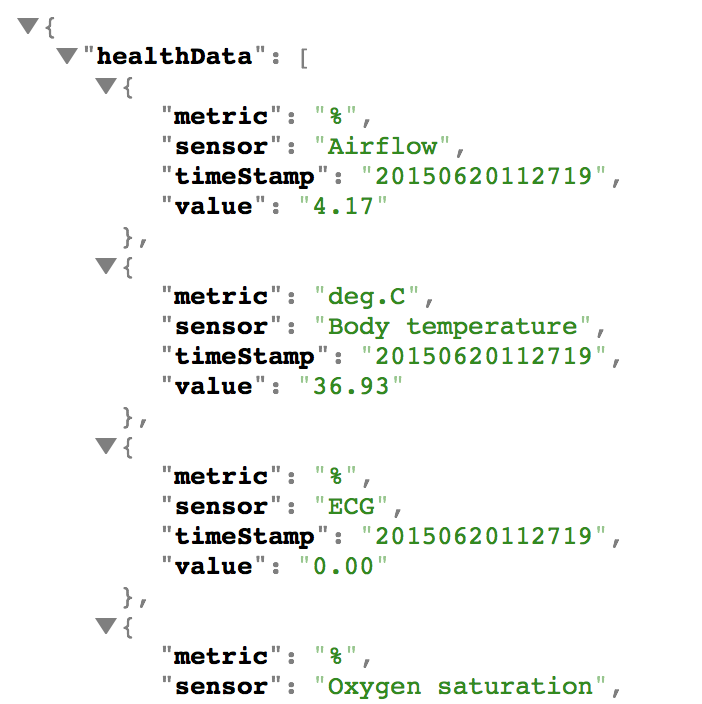Collapse the ECG sensor object
This screenshot has height=704, width=702.
point(106,446)
